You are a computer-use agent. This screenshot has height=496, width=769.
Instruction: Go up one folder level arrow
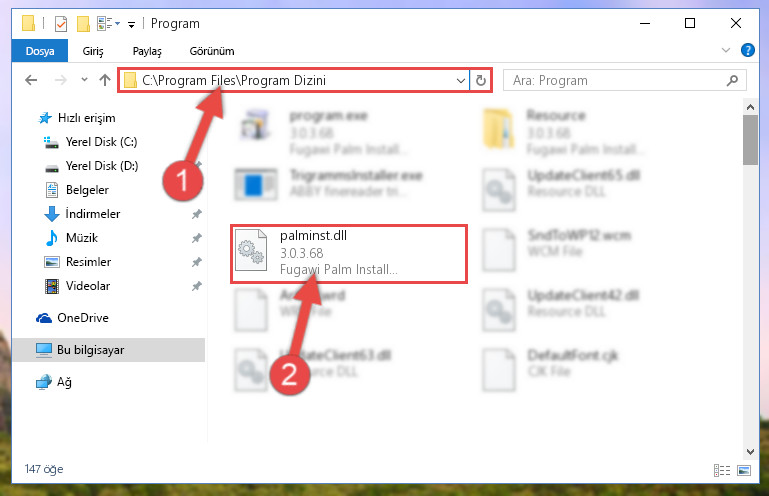pyautogui.click(x=104, y=80)
